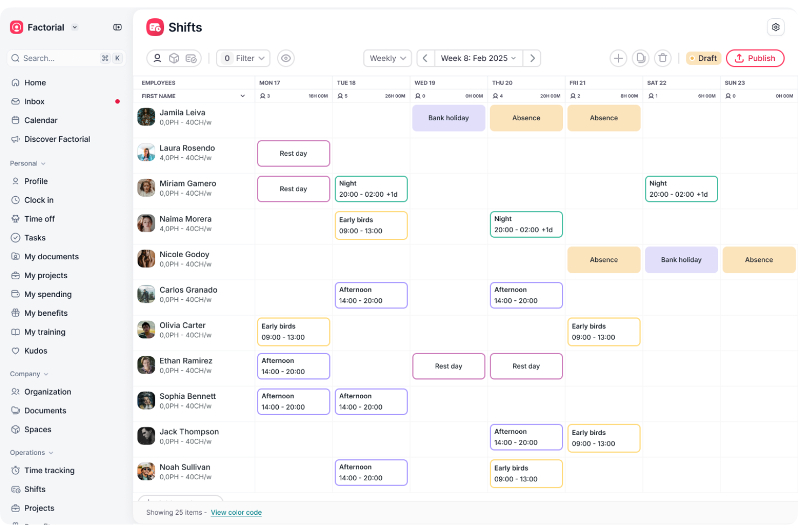Click the Factorial logo icon
798x532 pixels.
pos(17,27)
